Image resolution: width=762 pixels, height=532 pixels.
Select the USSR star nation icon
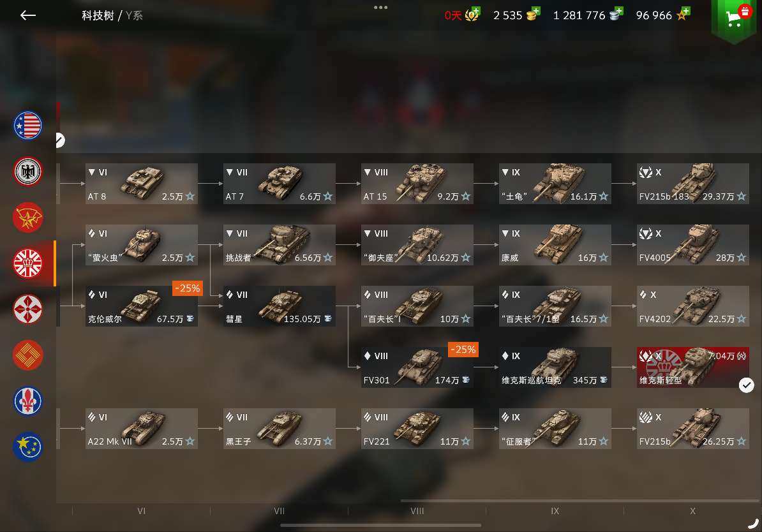[x=27, y=217]
